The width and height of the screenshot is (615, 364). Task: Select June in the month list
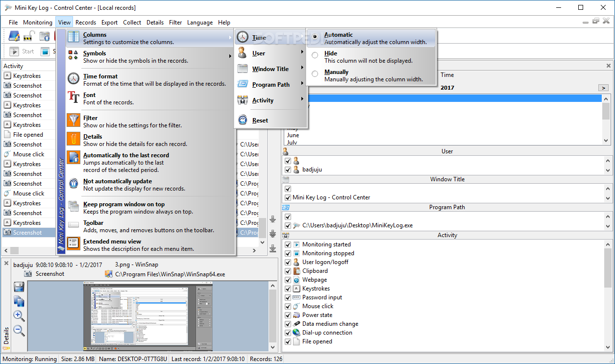293,135
